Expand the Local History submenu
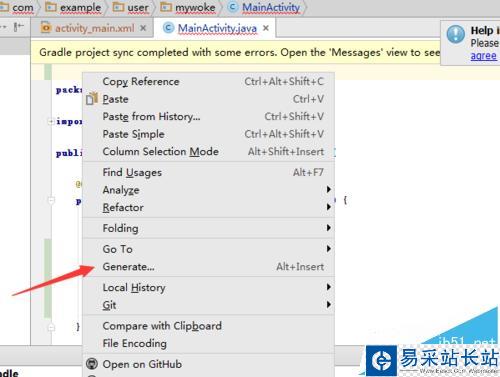500x377 pixels. [208, 287]
